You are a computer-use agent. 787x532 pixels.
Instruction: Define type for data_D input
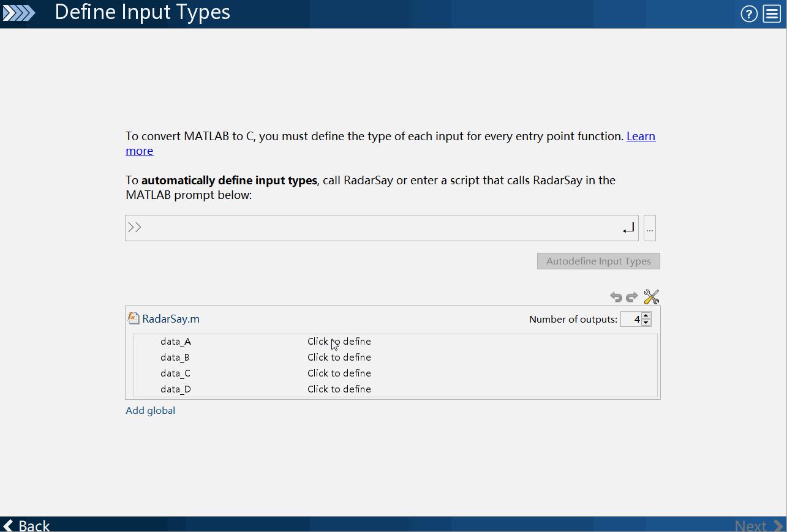tap(339, 389)
